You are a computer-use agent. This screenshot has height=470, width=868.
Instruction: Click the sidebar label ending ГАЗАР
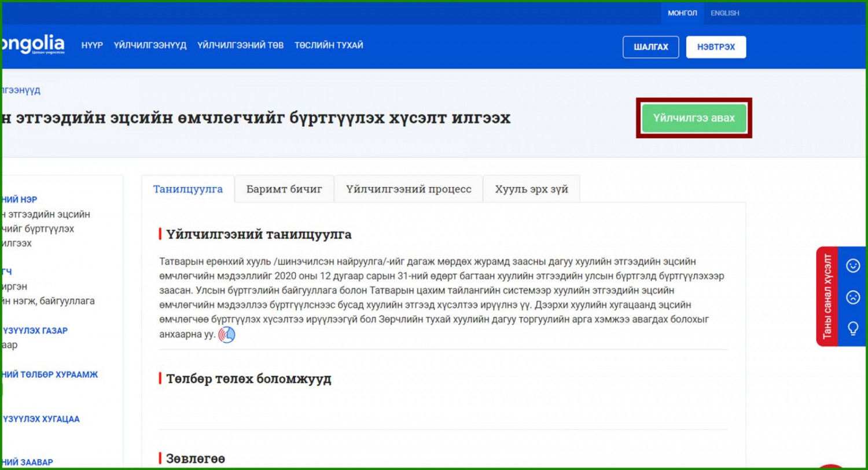tap(35, 331)
